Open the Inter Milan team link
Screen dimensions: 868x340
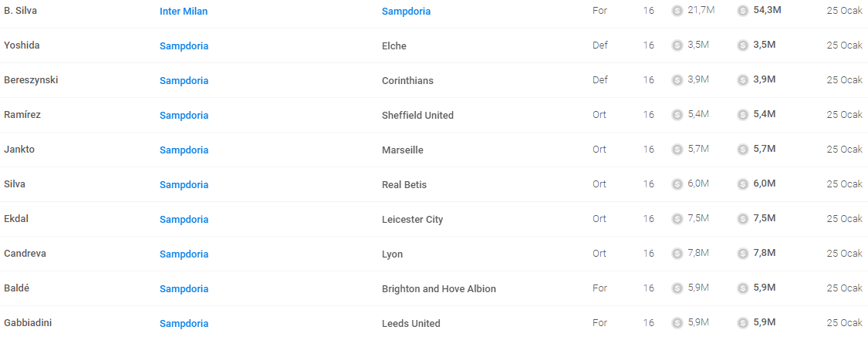184,11
